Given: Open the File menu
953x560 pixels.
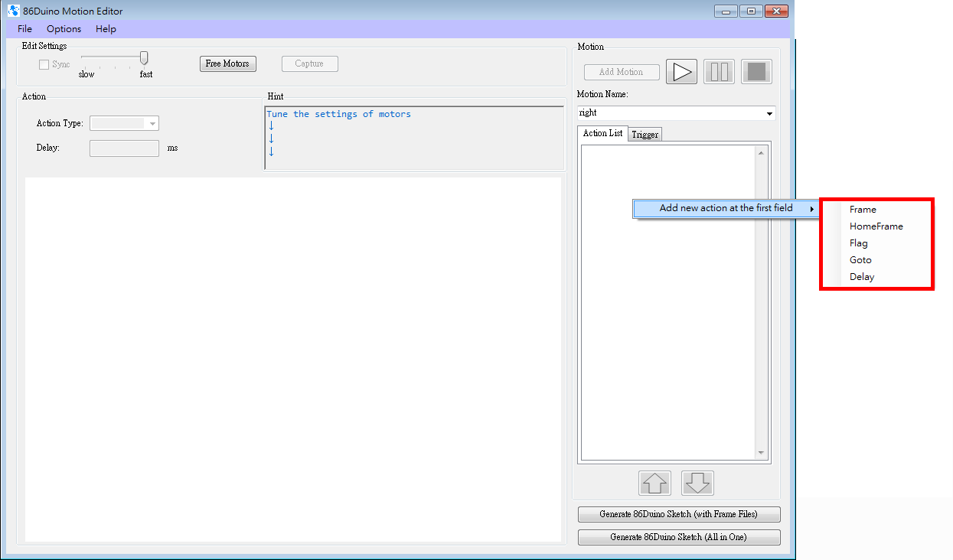Looking at the screenshot, I should coord(25,29).
